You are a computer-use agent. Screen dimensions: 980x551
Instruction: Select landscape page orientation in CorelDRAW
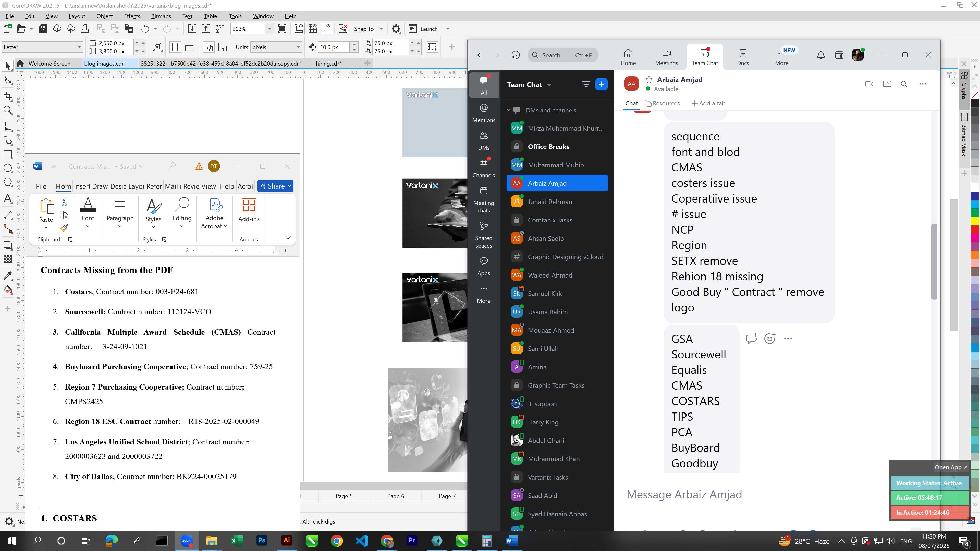[x=189, y=47]
